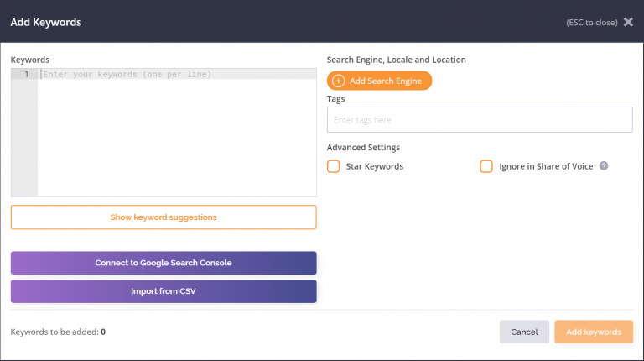
Task: Click the ESC to close hint text
Action: 592,23
